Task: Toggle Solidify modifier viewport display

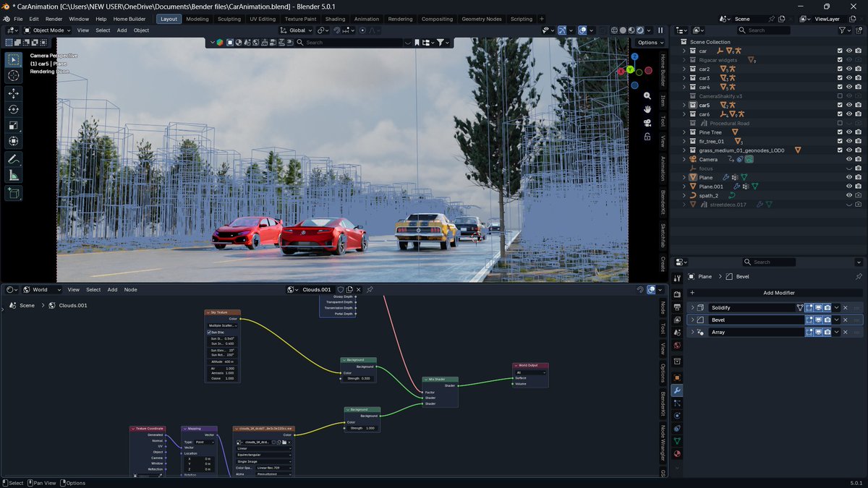Action: [819, 307]
